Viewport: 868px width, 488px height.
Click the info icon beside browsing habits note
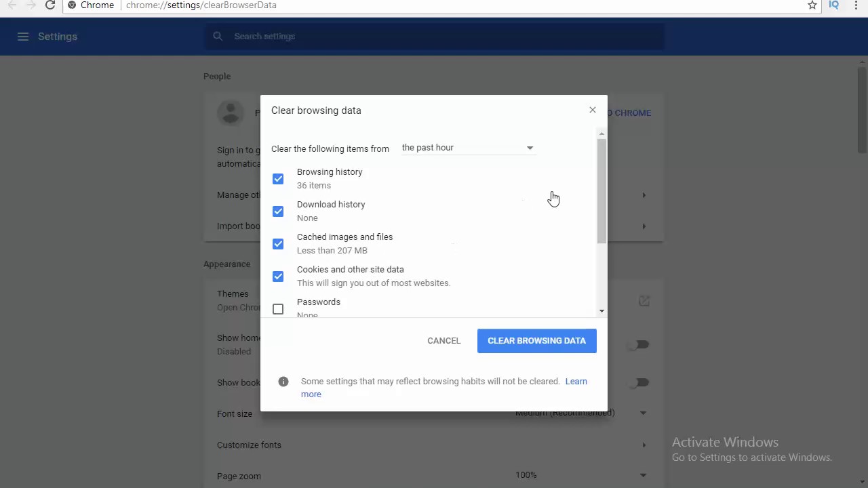point(283,382)
